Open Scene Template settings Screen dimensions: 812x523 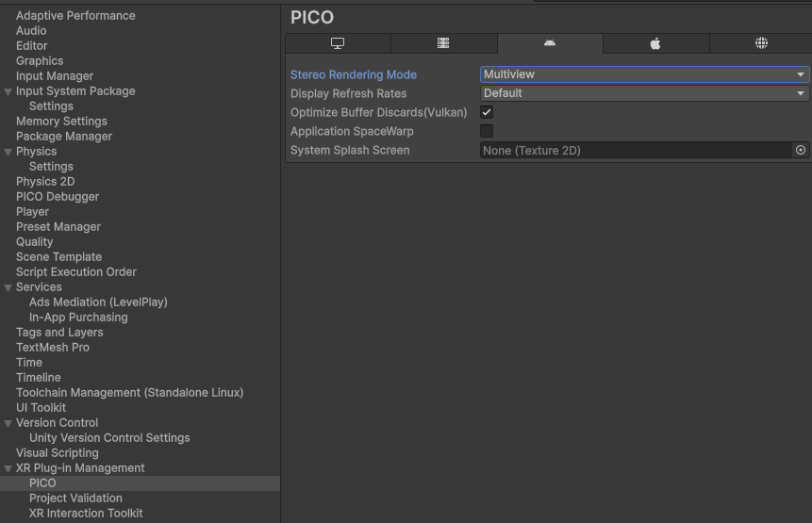point(58,256)
